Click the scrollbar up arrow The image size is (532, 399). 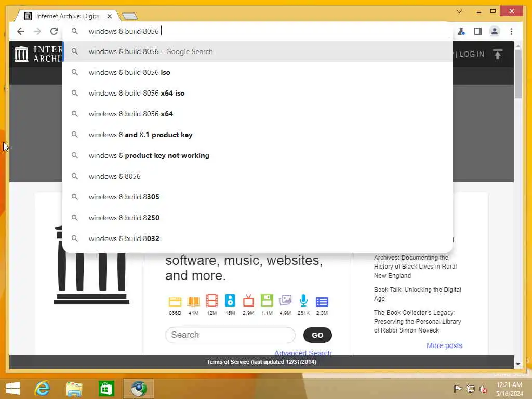tap(518, 46)
